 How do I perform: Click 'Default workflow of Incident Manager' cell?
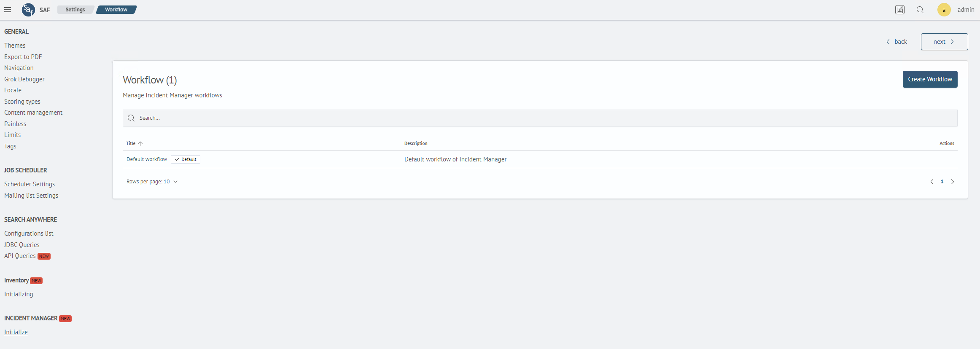click(455, 159)
